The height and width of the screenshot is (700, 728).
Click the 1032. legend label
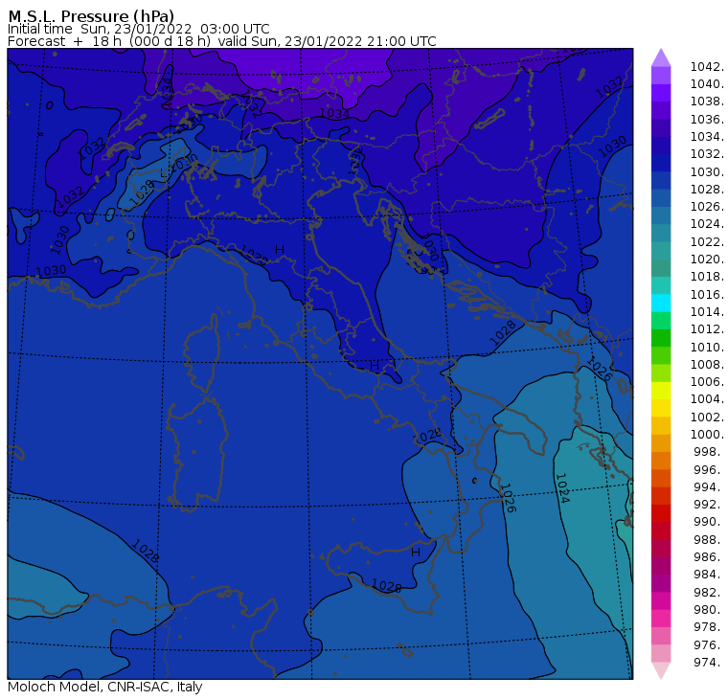[x=707, y=154]
